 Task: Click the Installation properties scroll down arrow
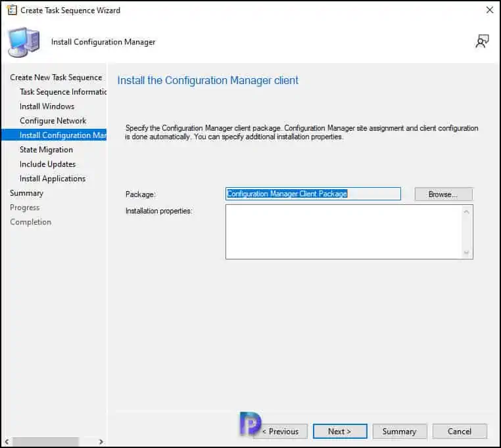[466, 253]
